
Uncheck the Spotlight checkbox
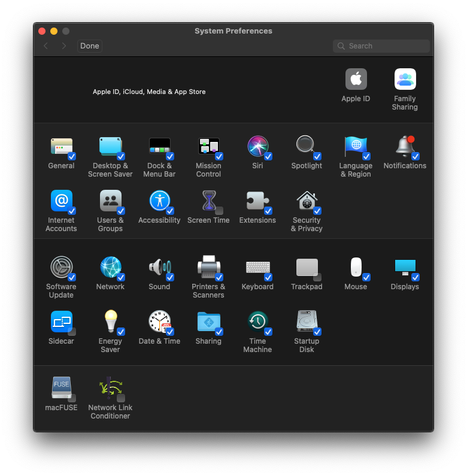click(x=317, y=156)
